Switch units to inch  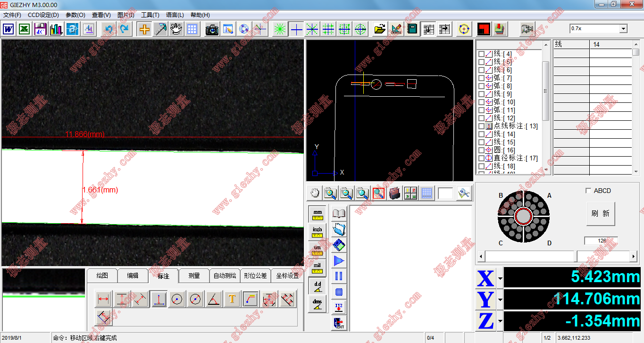coord(317,231)
